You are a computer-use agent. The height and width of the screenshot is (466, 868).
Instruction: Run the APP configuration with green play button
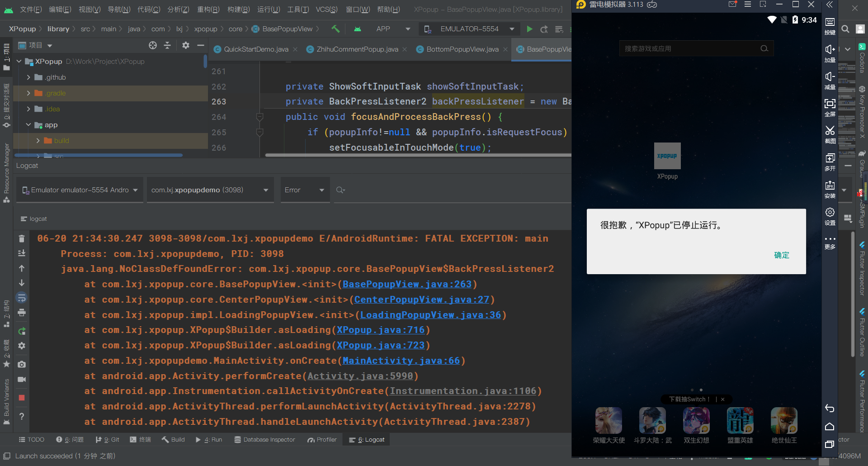[x=529, y=29]
